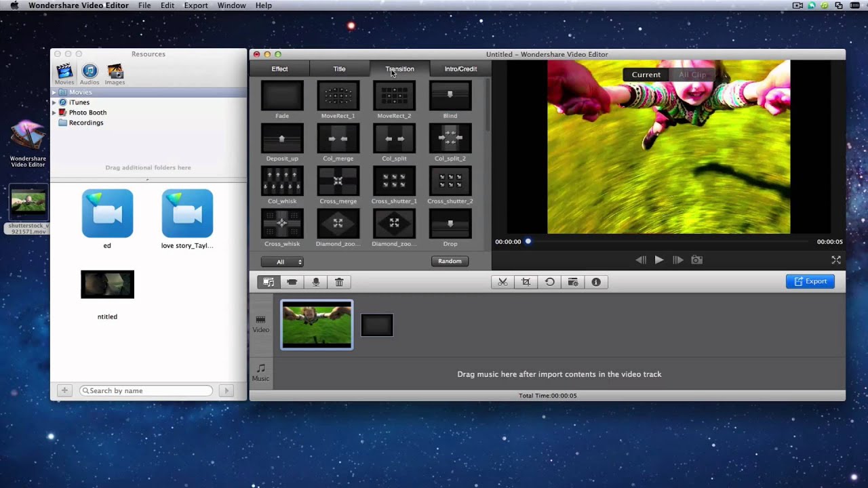Image resolution: width=868 pixels, height=488 pixels.
Task: Select the Col_split transition
Action: (x=394, y=138)
